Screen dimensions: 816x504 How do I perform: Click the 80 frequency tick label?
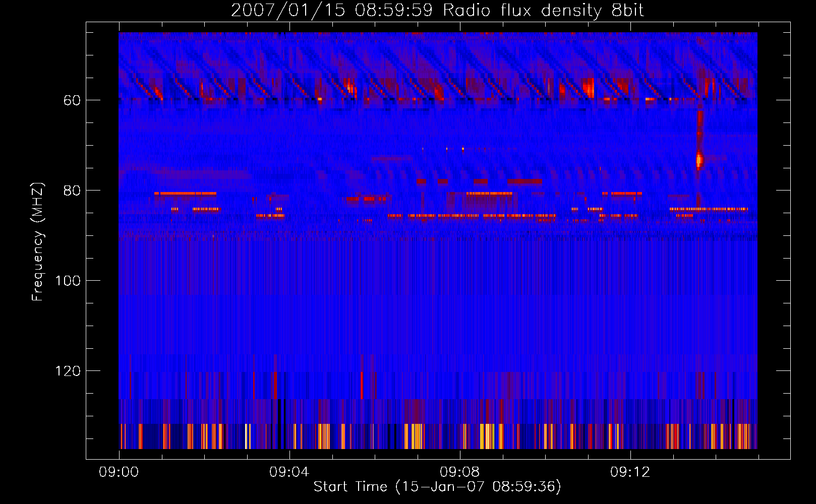[x=72, y=191]
